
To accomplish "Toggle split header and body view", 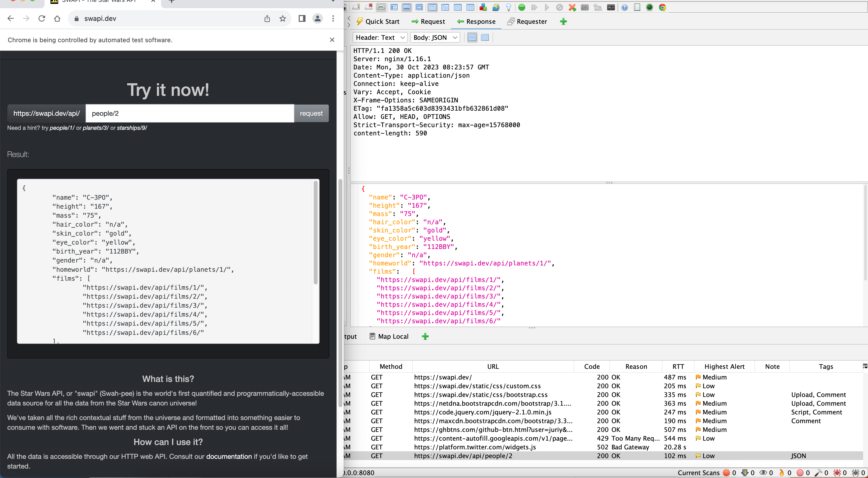I will click(472, 37).
